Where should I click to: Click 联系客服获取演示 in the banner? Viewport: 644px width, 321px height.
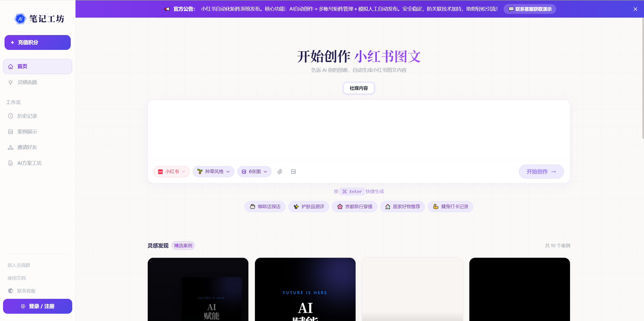coord(530,9)
